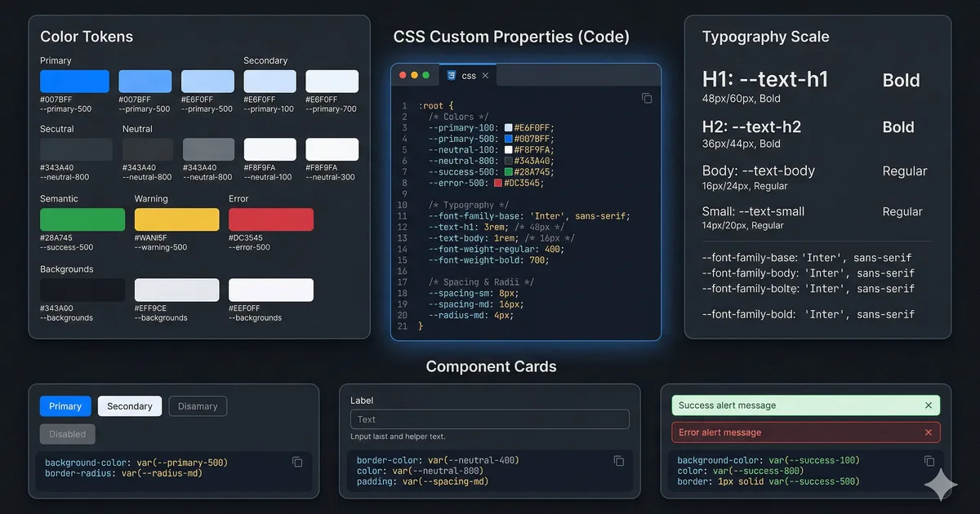Screen dimensions: 980x514
Task: Copy the :root CSS code block
Action: 647,98
